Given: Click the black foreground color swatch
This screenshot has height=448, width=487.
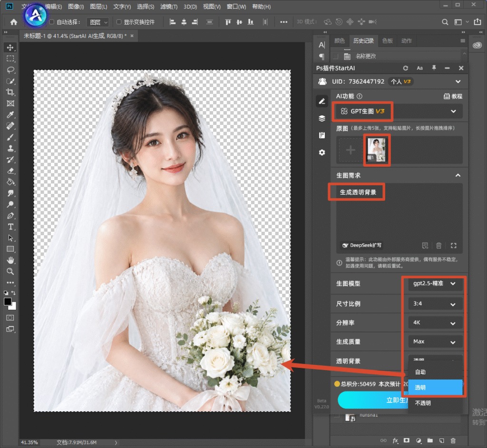Looking at the screenshot, I should pyautogui.click(x=8, y=301).
